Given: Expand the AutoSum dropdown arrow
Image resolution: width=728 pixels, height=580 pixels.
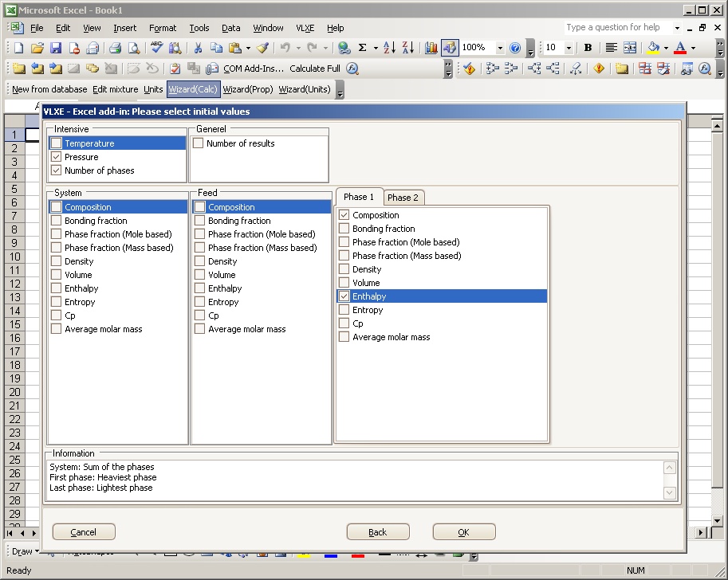Looking at the screenshot, I should [x=375, y=48].
